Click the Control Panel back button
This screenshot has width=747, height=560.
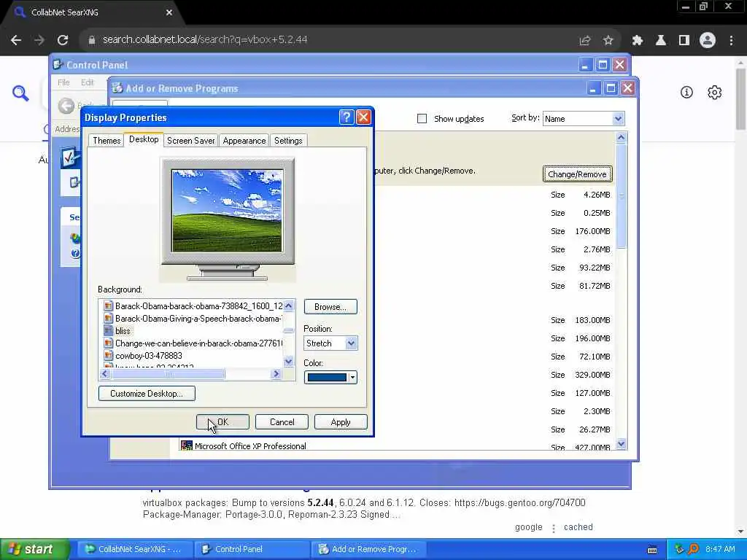pos(66,105)
